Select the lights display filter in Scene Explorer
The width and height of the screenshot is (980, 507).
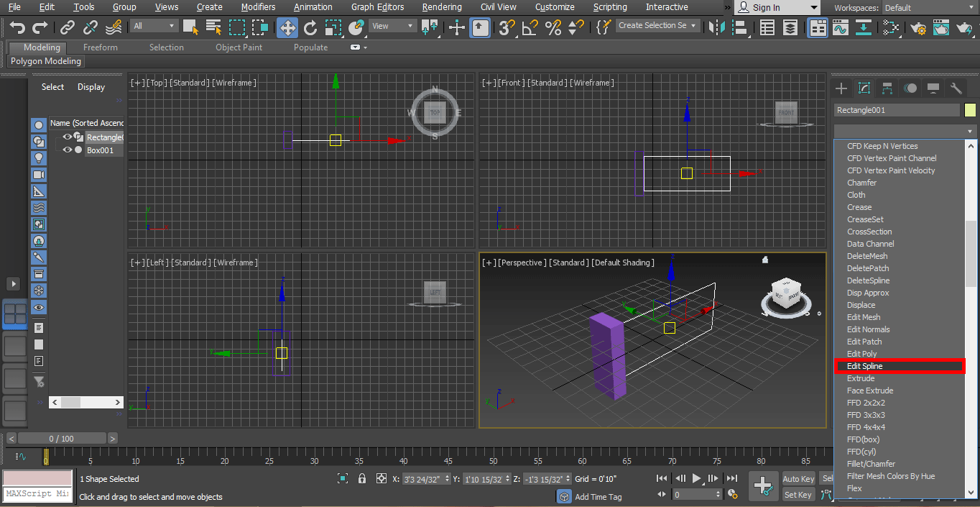(38, 156)
